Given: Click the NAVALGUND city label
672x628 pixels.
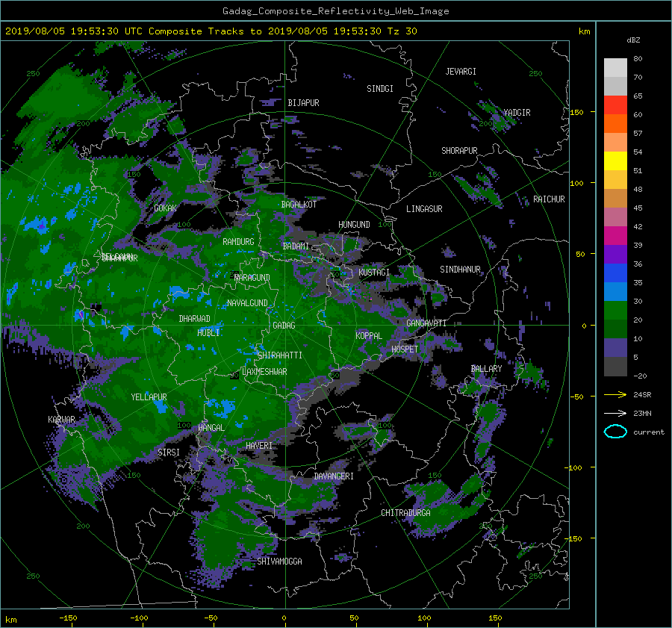Looking at the screenshot, I should (247, 303).
